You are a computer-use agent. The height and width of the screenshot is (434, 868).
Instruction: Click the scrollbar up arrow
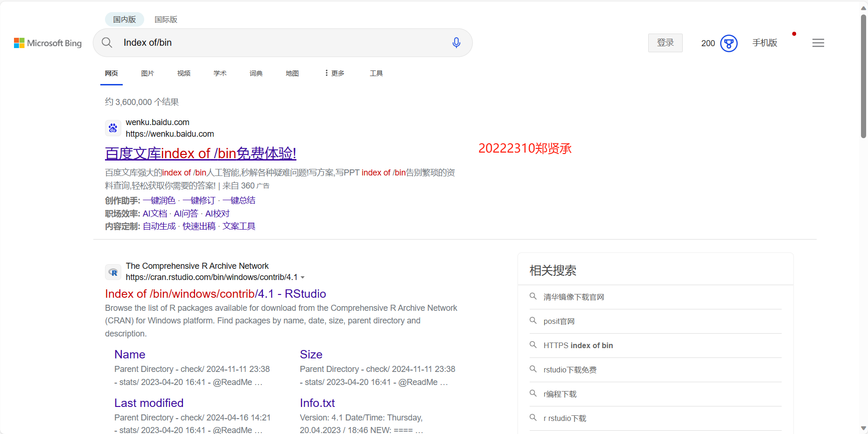click(x=863, y=8)
